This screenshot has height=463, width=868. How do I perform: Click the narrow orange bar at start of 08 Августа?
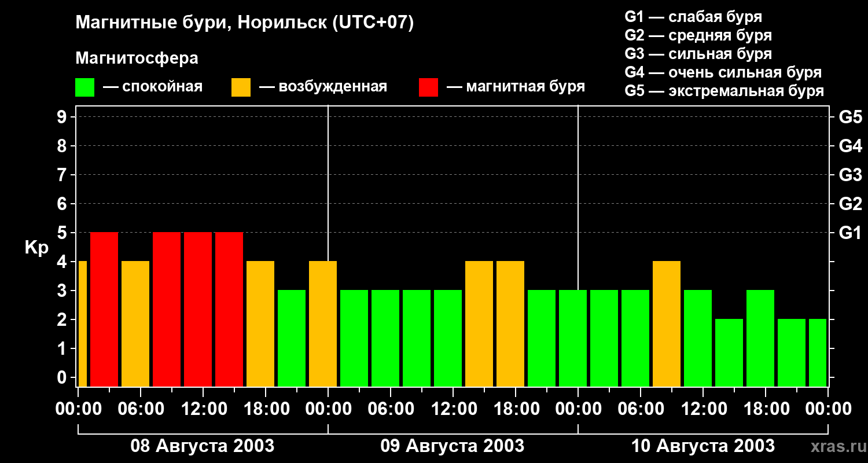click(x=82, y=324)
